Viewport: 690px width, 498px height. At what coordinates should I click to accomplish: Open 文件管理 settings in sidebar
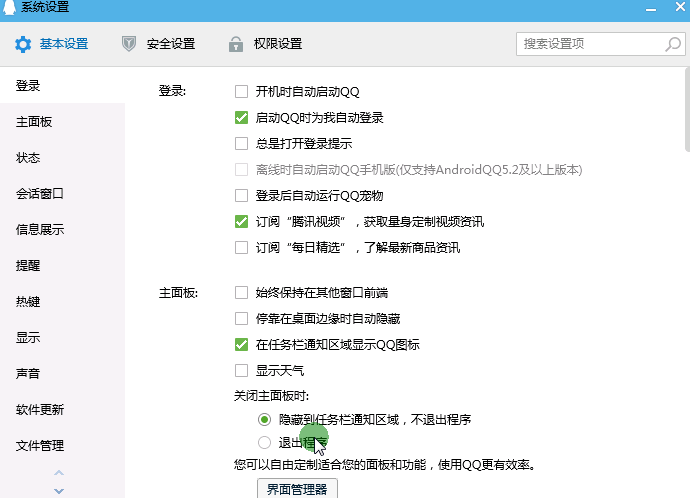(62, 446)
